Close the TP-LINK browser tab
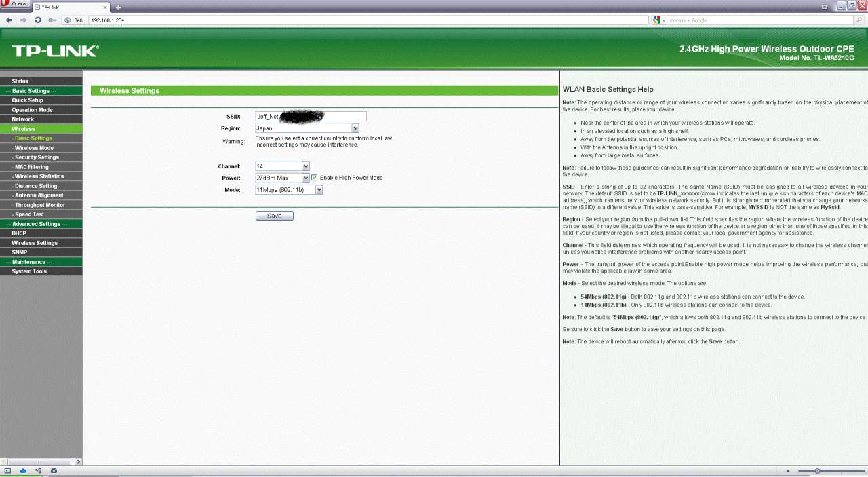 click(106, 7)
